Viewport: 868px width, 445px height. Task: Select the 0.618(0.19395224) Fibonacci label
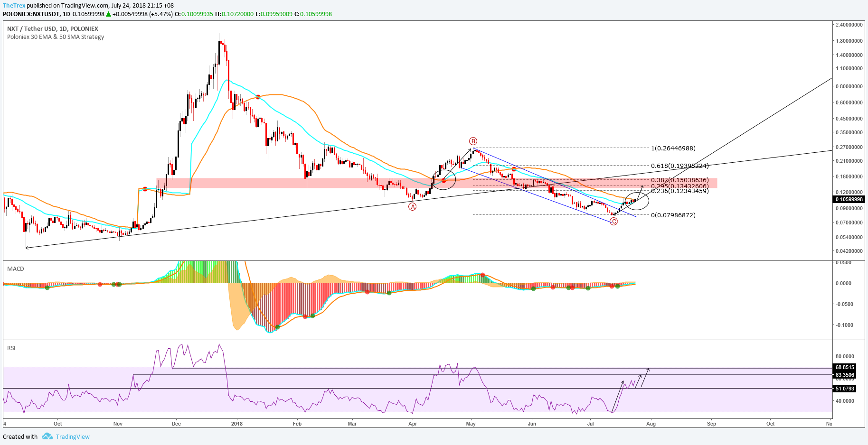point(679,166)
